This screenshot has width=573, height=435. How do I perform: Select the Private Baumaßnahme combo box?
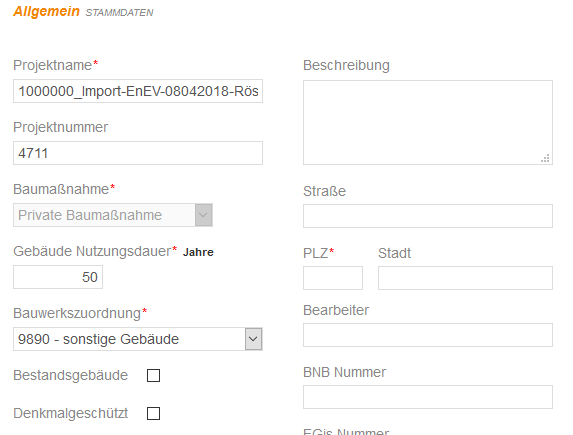point(113,215)
